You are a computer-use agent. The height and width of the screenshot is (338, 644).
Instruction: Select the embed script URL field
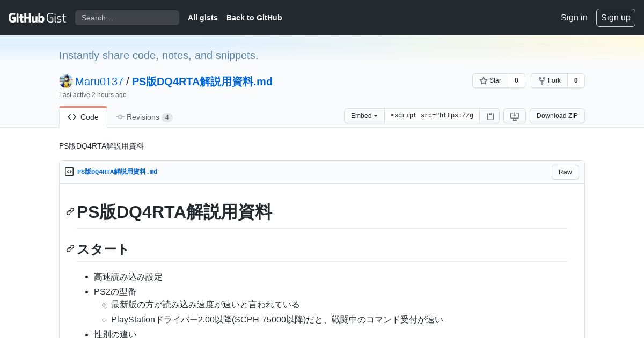[x=432, y=116]
